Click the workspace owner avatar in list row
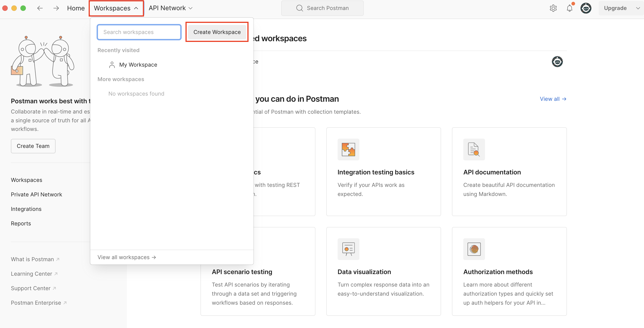The width and height of the screenshot is (644, 328). (557, 61)
